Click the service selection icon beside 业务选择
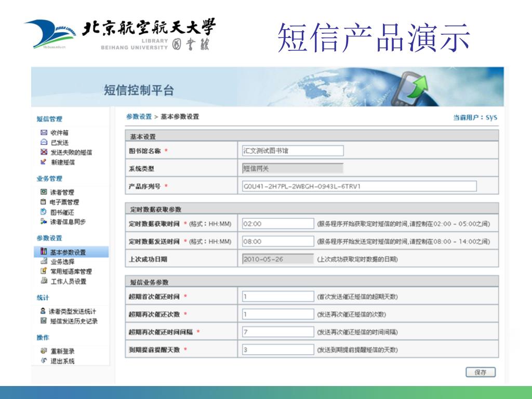Viewport: 532px width, 399px height. (44, 261)
